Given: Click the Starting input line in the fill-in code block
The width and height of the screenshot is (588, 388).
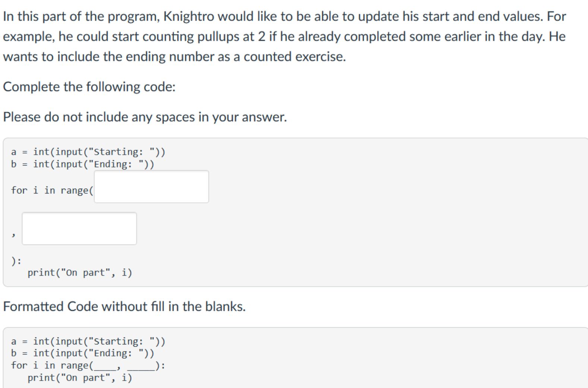Looking at the screenshot, I should click(88, 152).
